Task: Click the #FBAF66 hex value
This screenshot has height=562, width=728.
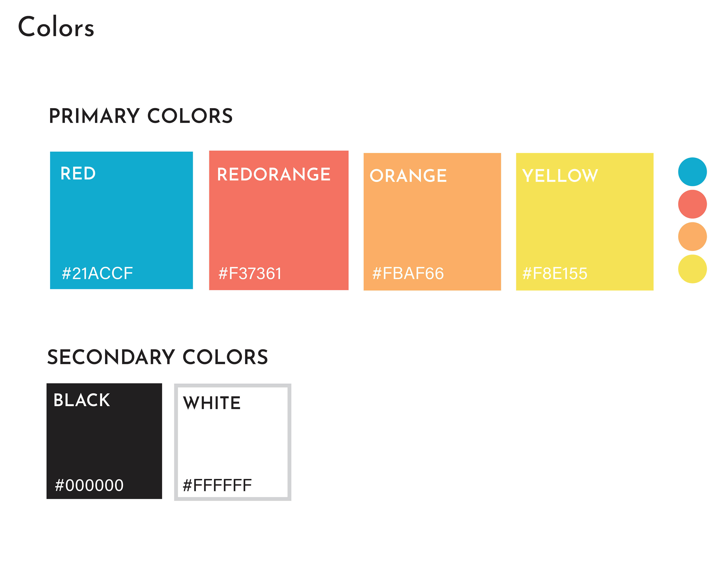Action: (408, 273)
